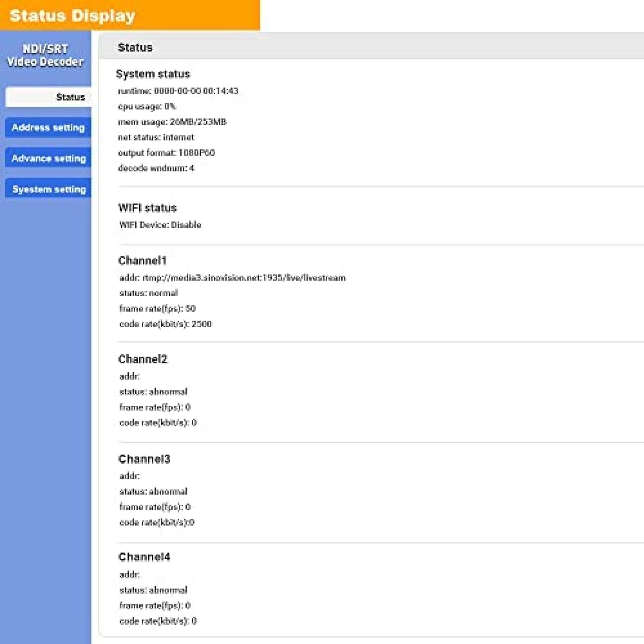The height and width of the screenshot is (644, 644).
Task: Expand the net status internet entry
Action: [x=157, y=137]
